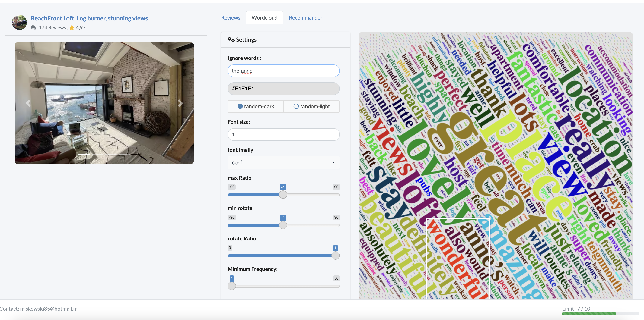Click the 'rotate Ratio' label
Screen dimensions: 644x320
click(x=242, y=239)
